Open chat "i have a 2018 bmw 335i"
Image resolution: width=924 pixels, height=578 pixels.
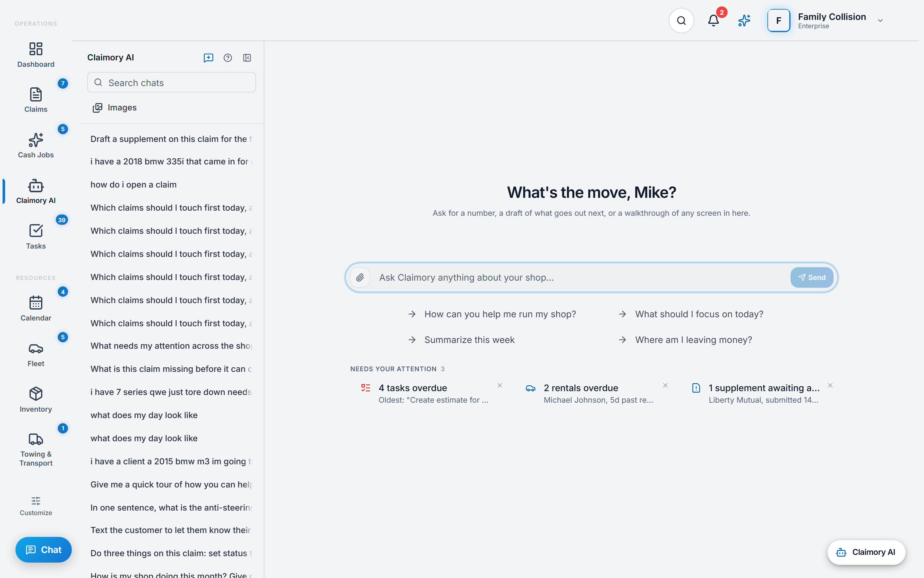[171, 162]
